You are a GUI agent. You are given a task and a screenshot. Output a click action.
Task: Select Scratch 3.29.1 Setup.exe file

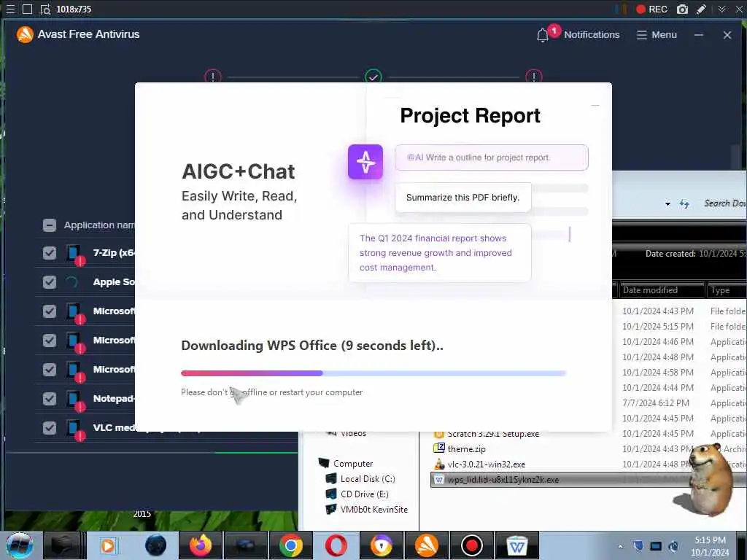(493, 435)
